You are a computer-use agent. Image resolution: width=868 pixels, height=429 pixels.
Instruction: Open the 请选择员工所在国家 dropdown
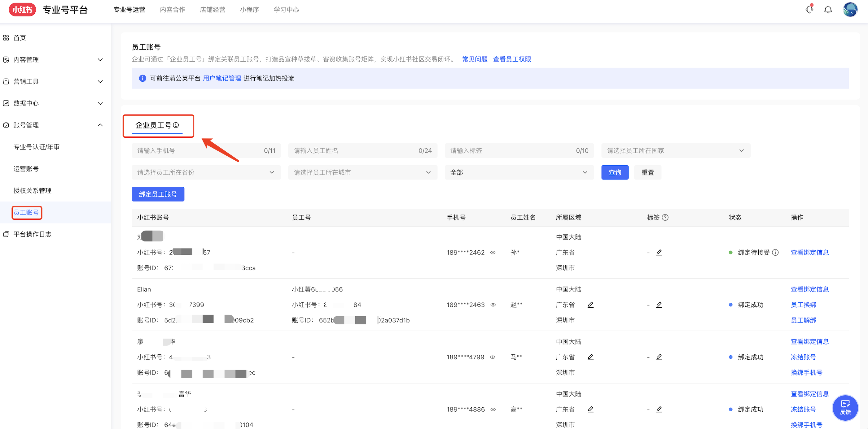click(x=675, y=150)
